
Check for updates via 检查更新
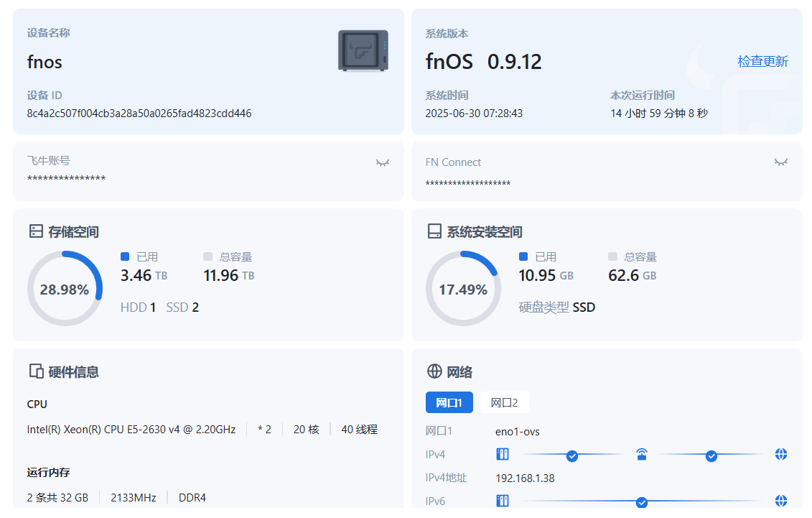pos(762,62)
